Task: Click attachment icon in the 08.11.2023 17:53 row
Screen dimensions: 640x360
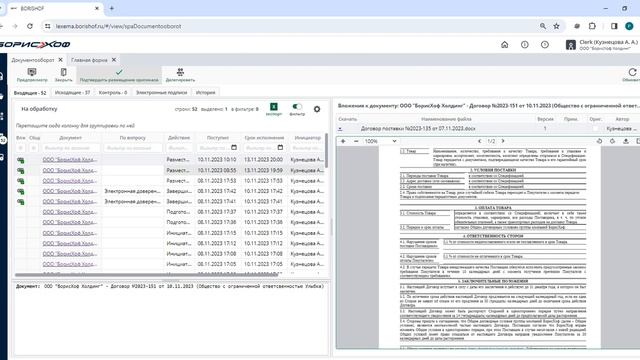Action: point(20,181)
